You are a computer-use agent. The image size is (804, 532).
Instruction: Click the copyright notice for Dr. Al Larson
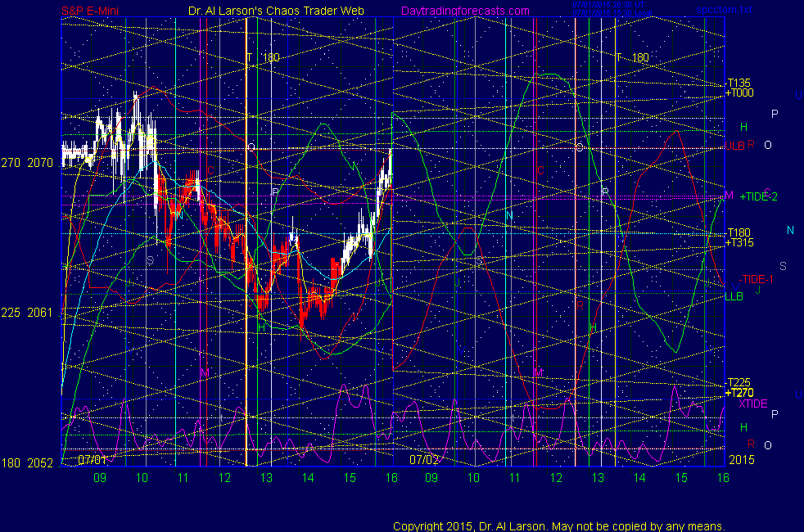(x=559, y=526)
